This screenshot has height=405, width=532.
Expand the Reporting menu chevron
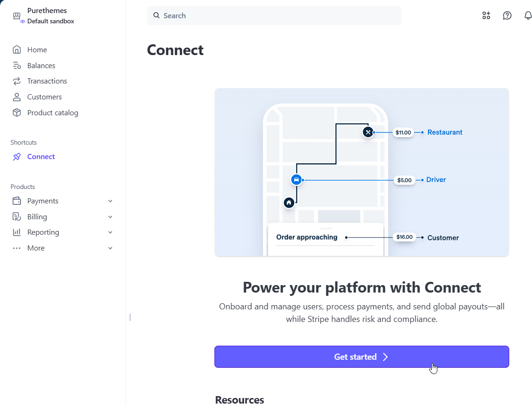pyautogui.click(x=111, y=232)
